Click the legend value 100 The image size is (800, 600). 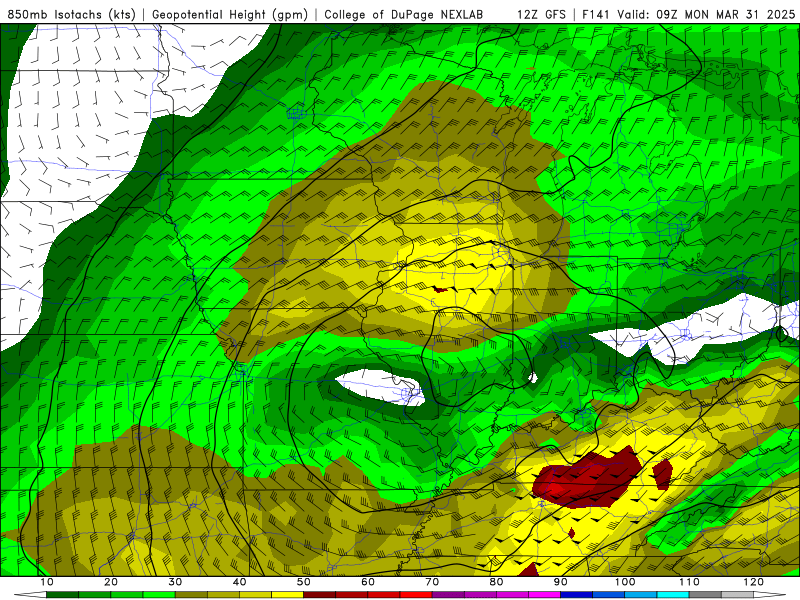click(625, 582)
